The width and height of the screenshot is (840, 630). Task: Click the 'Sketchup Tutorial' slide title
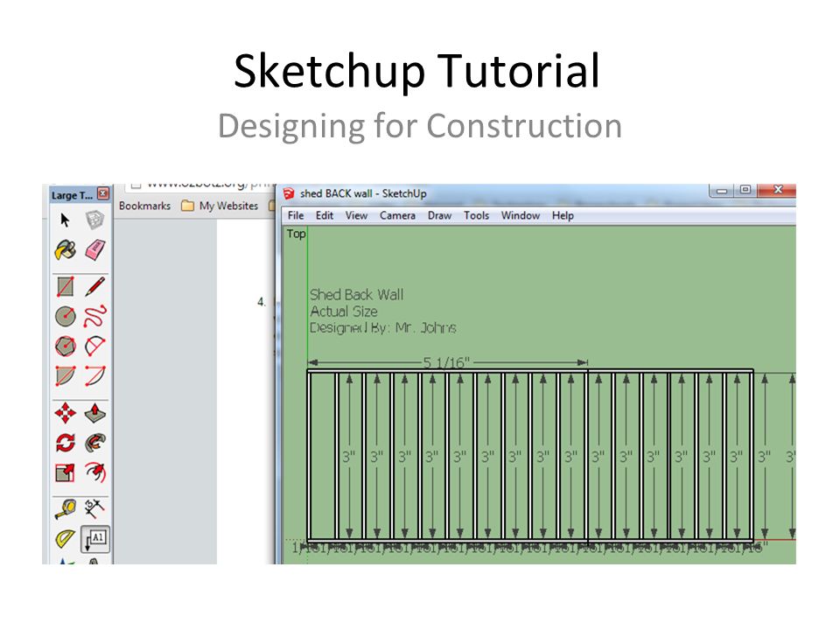tap(417, 71)
